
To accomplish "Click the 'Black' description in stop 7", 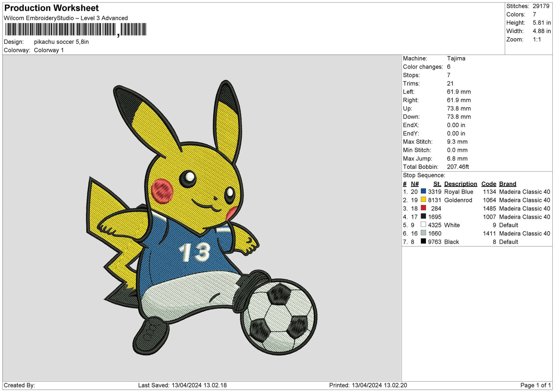I will (452, 242).
